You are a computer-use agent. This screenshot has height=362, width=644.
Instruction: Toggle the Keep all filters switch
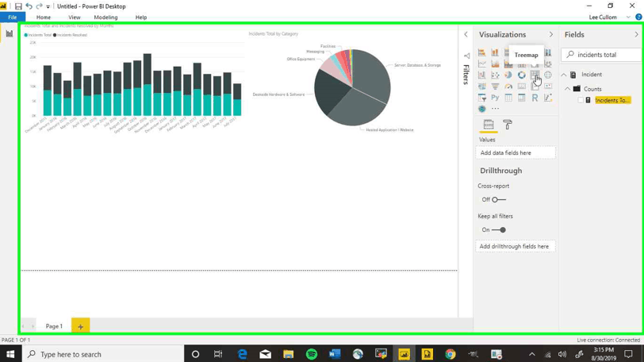(499, 229)
